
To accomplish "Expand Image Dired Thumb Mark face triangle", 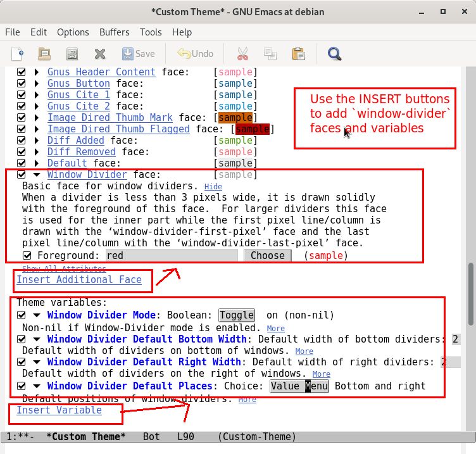I will click(x=37, y=118).
